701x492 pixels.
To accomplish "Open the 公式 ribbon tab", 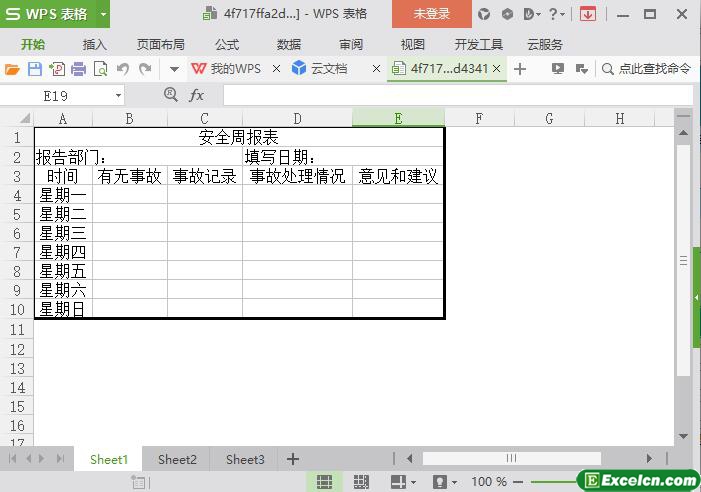I will [227, 44].
